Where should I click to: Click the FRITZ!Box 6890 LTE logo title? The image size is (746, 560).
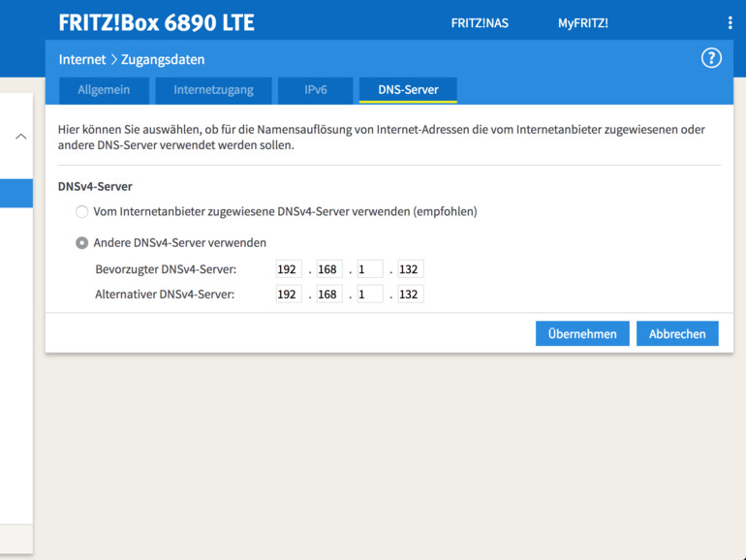(157, 23)
